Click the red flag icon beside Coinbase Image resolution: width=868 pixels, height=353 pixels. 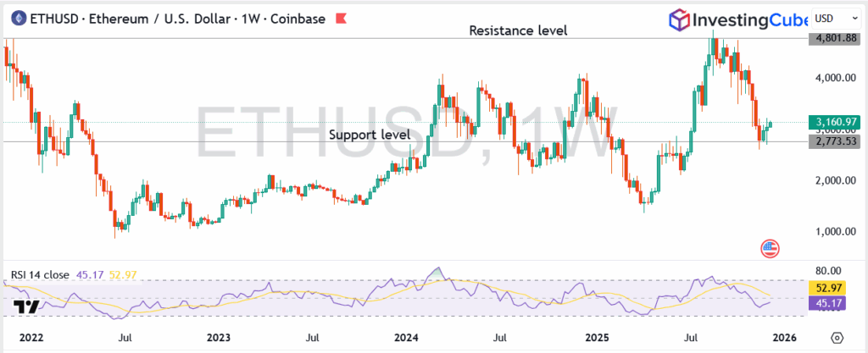click(x=341, y=19)
